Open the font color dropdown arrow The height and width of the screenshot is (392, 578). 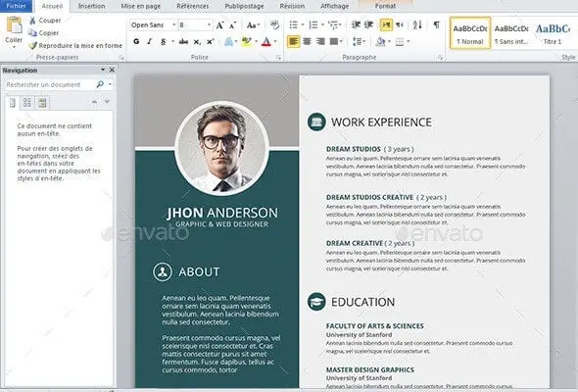(x=275, y=42)
